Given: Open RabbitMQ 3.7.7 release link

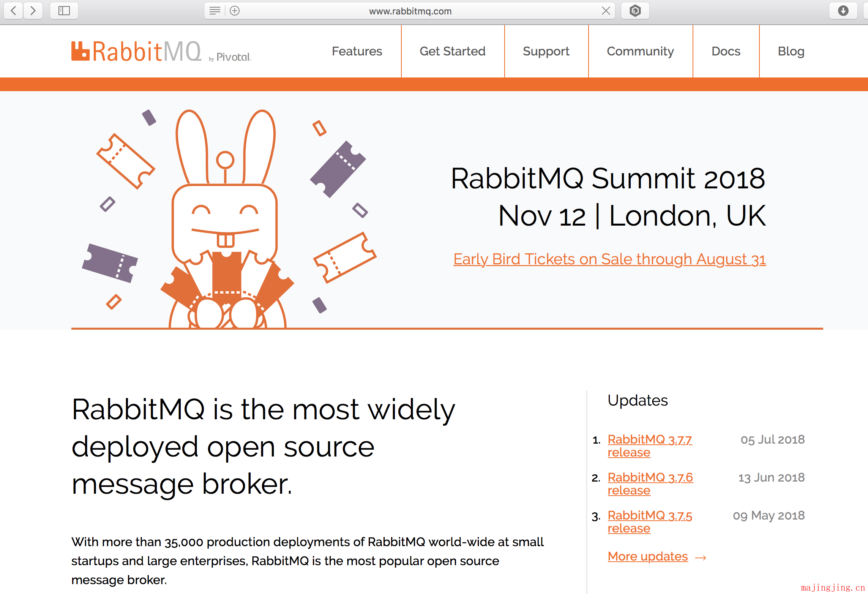Looking at the screenshot, I should coord(650,446).
